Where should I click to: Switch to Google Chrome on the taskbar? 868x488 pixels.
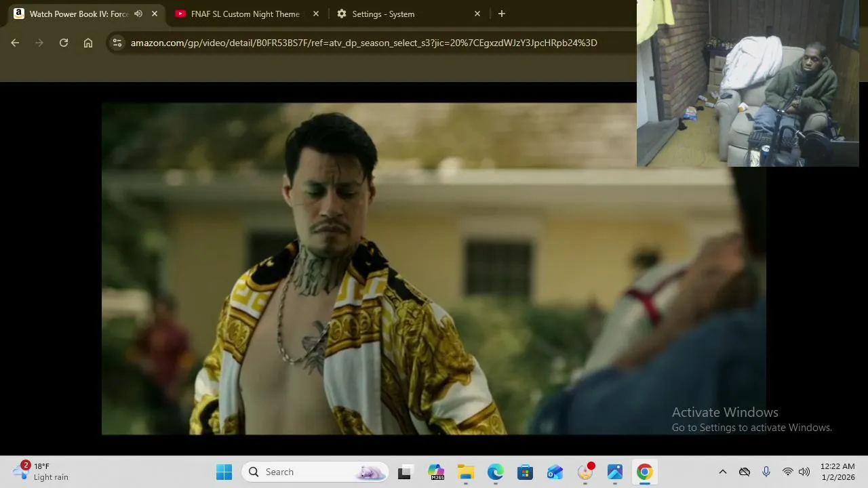click(644, 472)
